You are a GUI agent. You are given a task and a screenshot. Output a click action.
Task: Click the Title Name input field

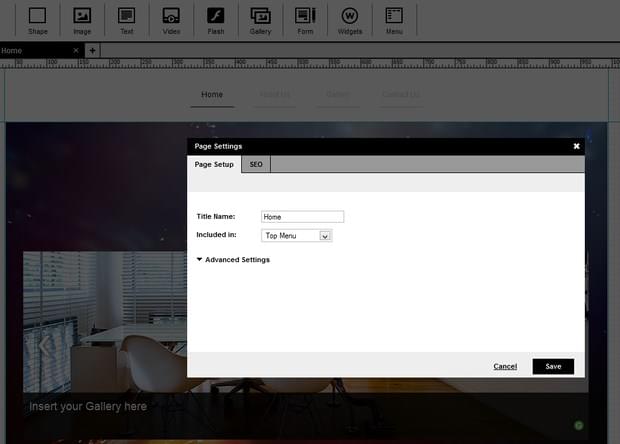(302, 217)
